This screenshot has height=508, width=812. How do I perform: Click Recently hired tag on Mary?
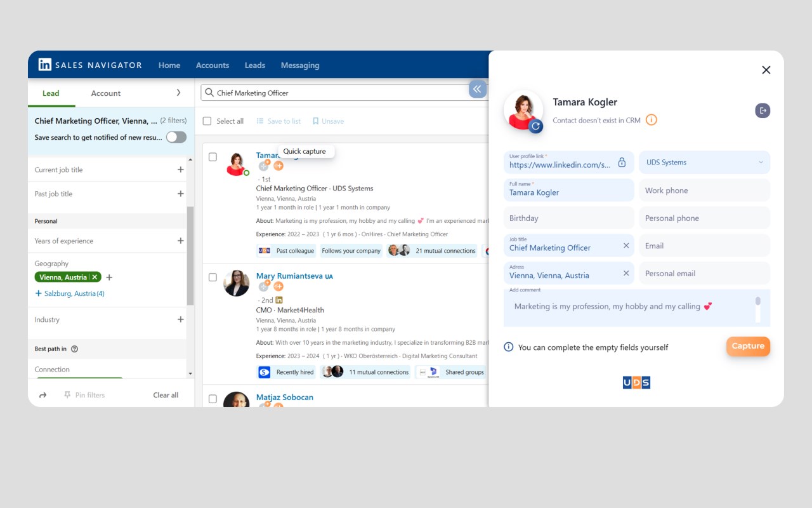point(286,372)
